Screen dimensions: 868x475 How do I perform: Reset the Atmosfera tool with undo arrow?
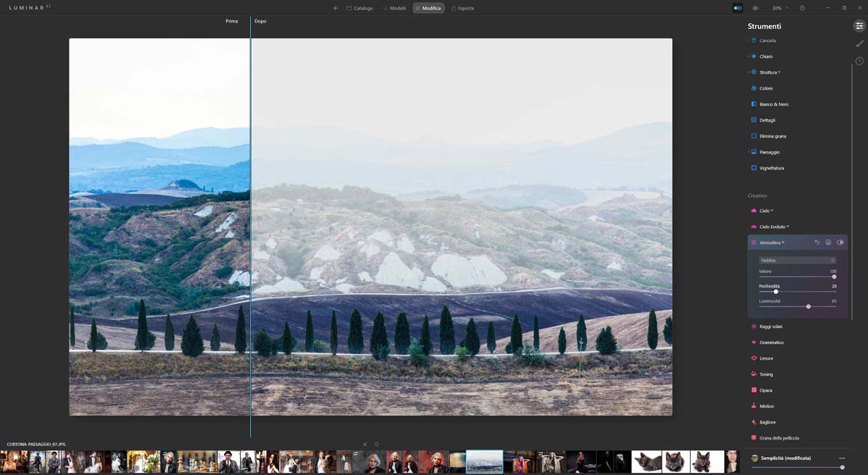coord(817,243)
